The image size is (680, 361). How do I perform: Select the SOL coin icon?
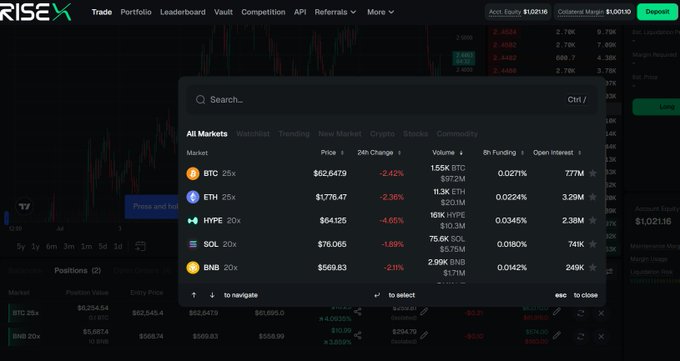pyautogui.click(x=193, y=244)
